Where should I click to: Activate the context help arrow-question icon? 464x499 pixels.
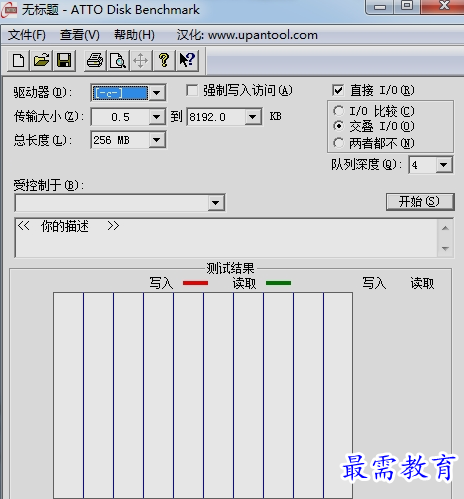point(187,60)
